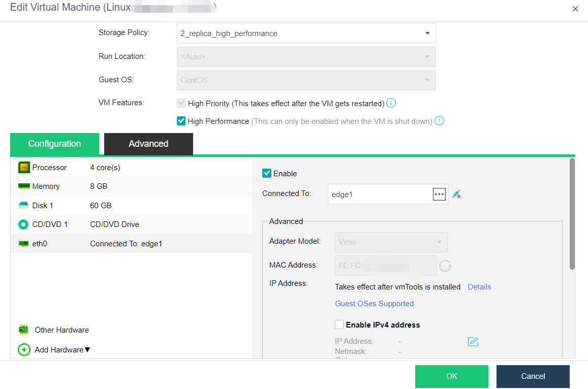Click the edit IP address pencil icon

coord(473,342)
